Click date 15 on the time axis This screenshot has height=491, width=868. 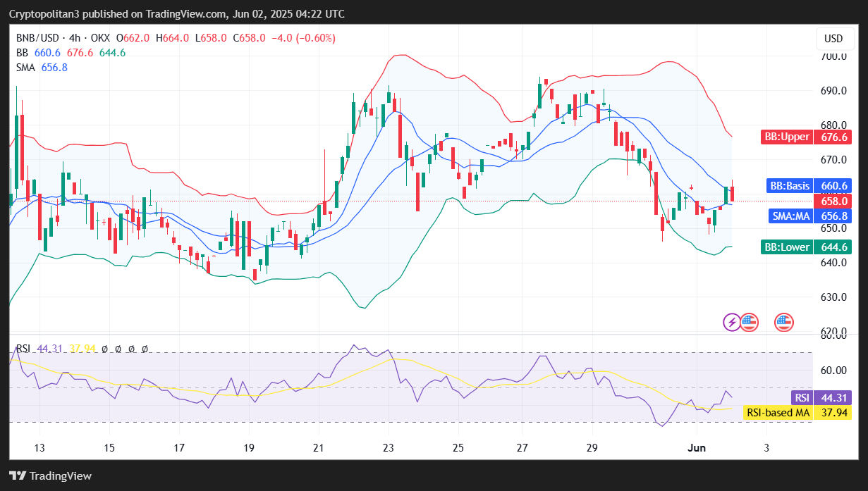click(x=109, y=448)
